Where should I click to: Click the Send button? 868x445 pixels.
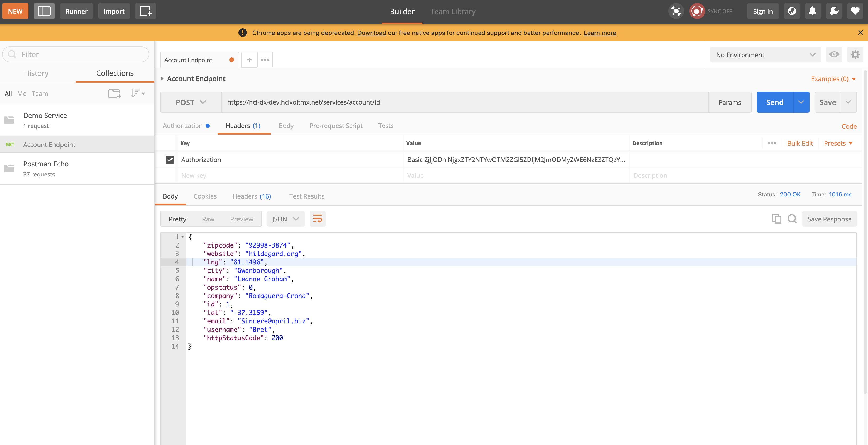774,102
